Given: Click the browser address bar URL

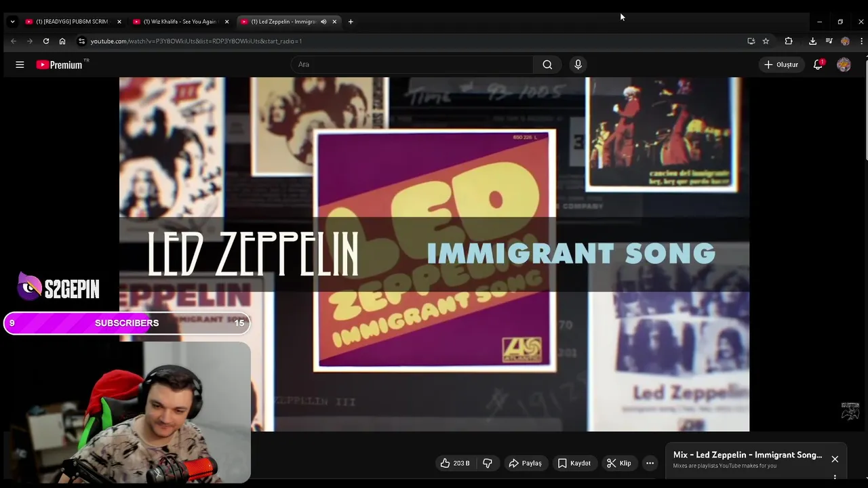Looking at the screenshot, I should point(196,41).
